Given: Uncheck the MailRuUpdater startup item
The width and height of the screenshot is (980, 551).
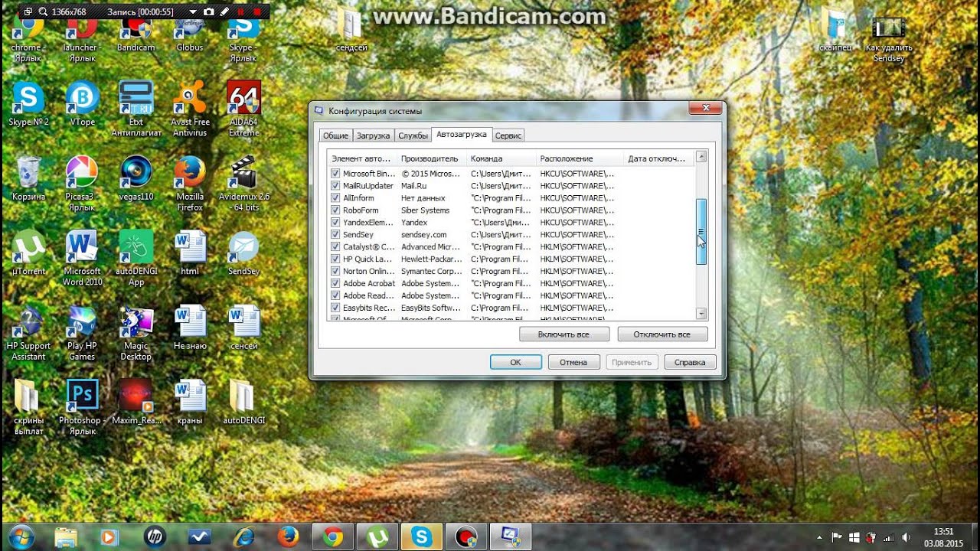Looking at the screenshot, I should (335, 186).
